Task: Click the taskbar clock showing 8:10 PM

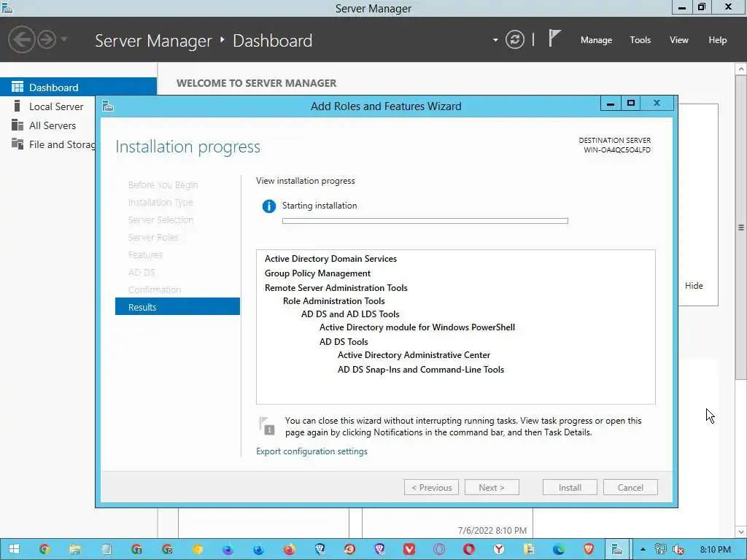Action: tap(715, 550)
